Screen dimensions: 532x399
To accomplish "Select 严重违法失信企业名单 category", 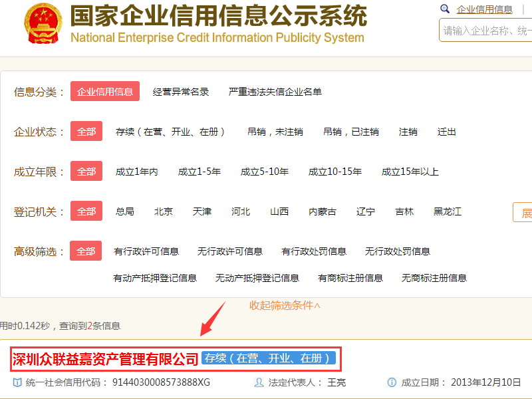I will coord(275,92).
